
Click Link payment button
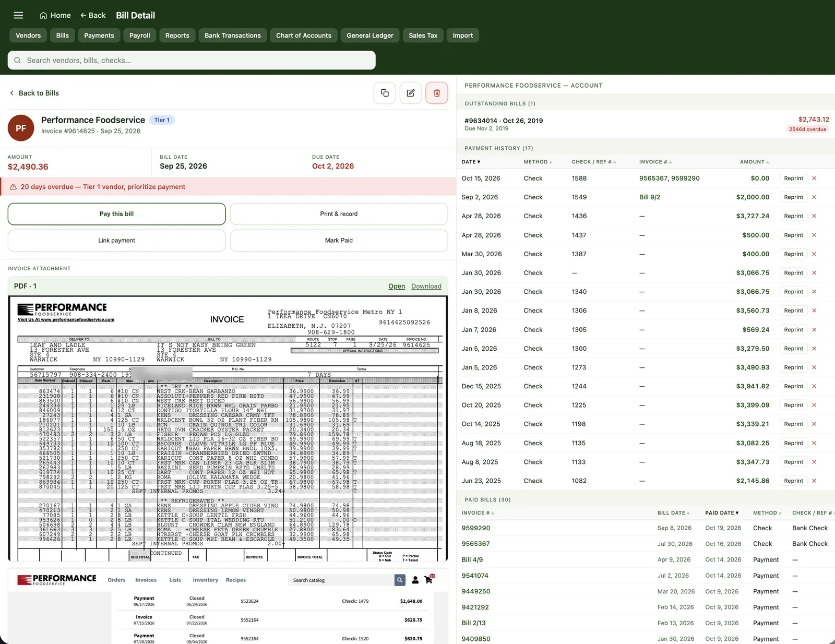click(116, 241)
